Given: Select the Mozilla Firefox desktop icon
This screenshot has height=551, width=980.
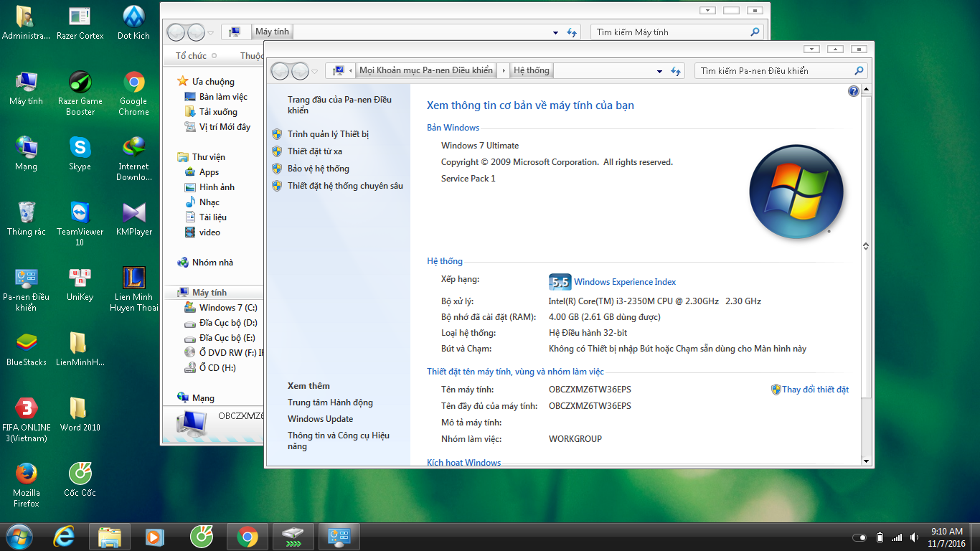Looking at the screenshot, I should (27, 485).
